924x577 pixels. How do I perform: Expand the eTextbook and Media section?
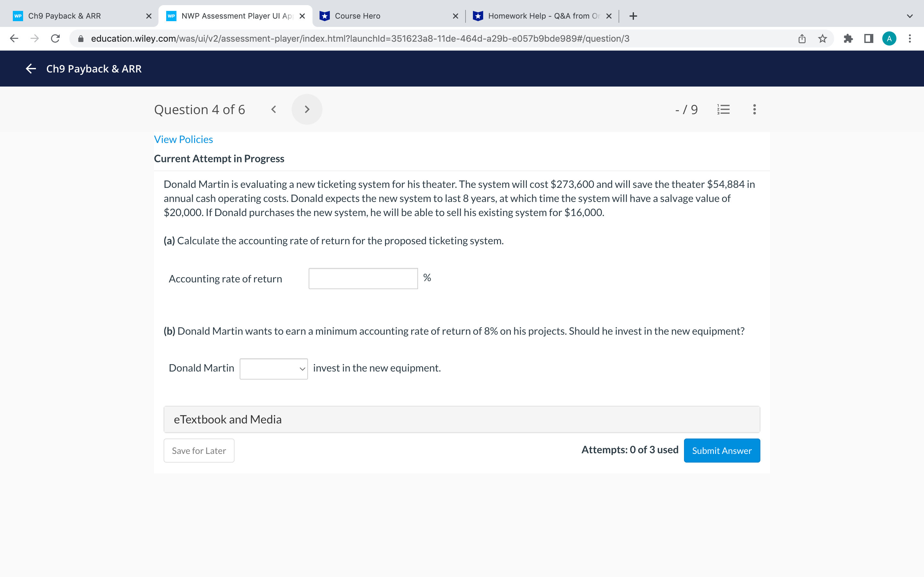pyautogui.click(x=462, y=419)
